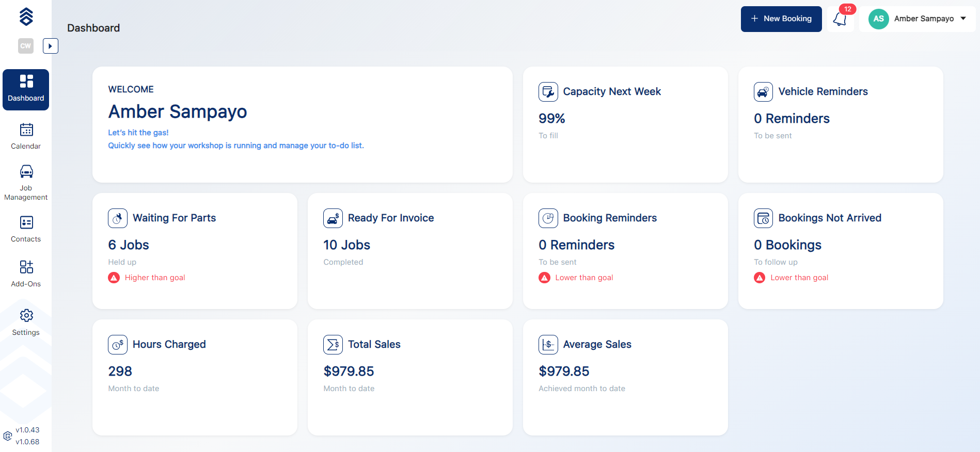This screenshot has height=452, width=980.
Task: Open Contacts from the sidebar
Action: pyautogui.click(x=26, y=229)
